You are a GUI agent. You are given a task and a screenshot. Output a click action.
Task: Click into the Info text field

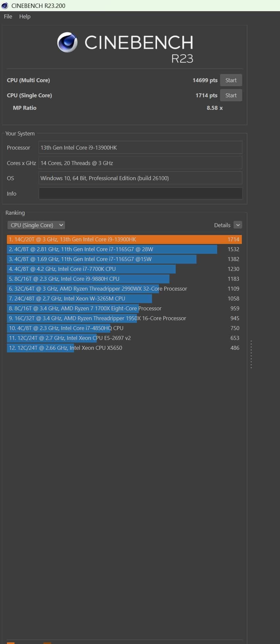140,194
